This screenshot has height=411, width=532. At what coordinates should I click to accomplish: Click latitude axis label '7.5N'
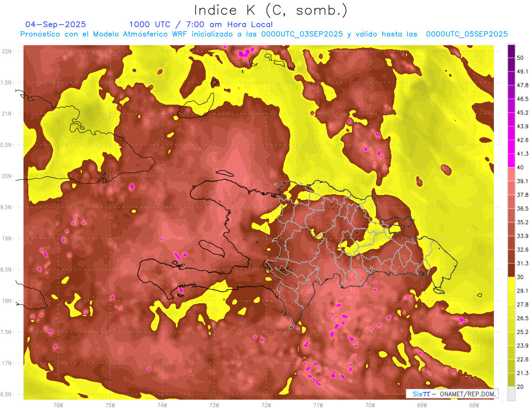(7, 332)
